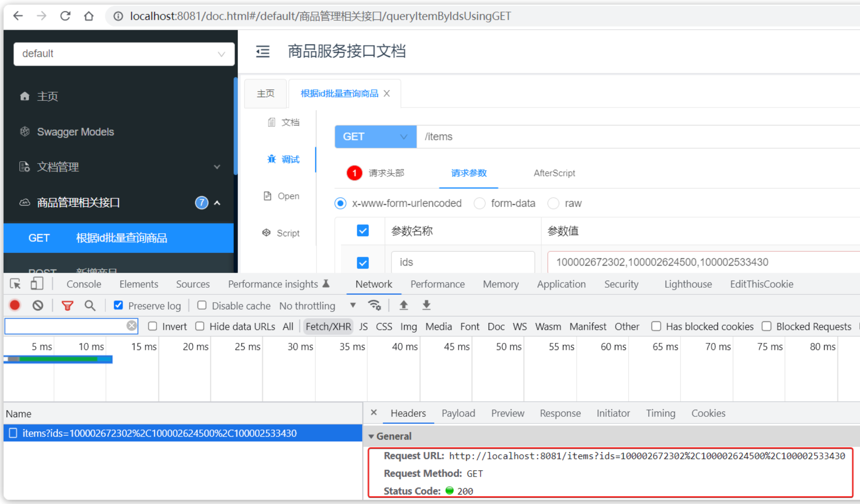Reload the browser page
The height and width of the screenshot is (504, 860).
(65, 16)
